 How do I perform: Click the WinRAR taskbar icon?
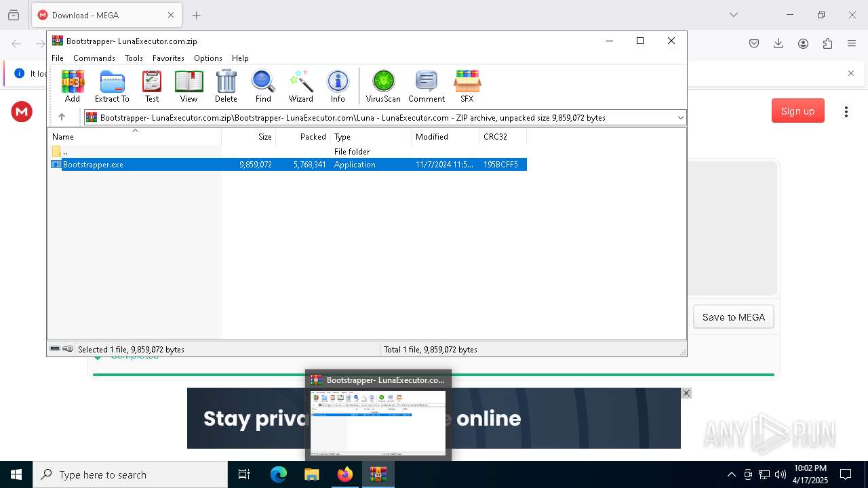pos(378,474)
